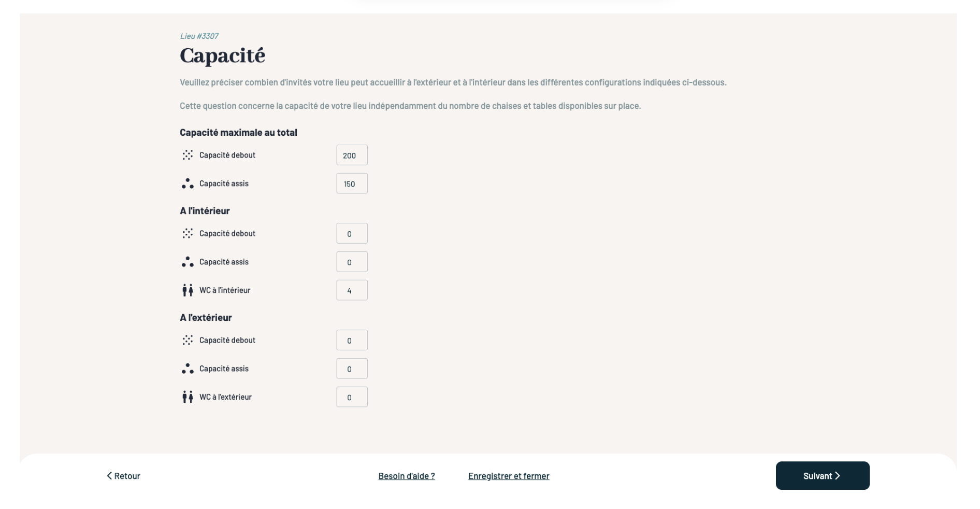The width and height of the screenshot is (980, 509).
Task: Focus the total seated capacity field showing 150
Action: (352, 183)
